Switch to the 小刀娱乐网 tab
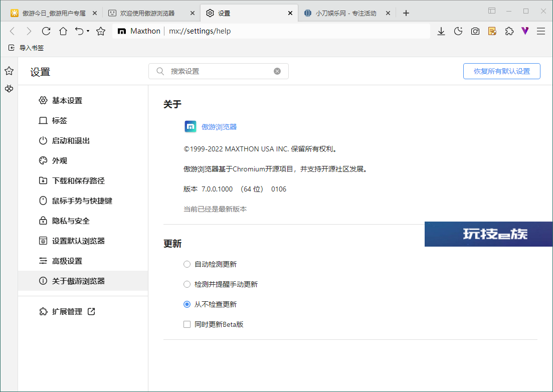553x392 pixels. (x=341, y=14)
